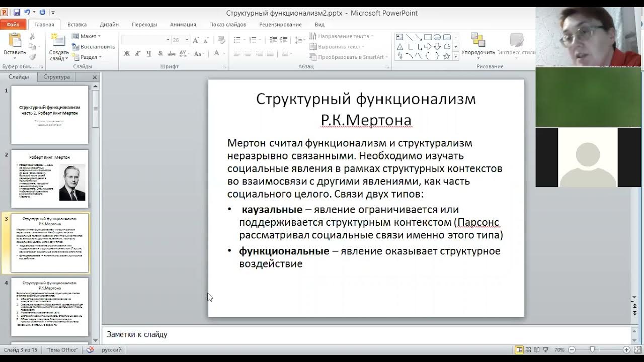The height and width of the screenshot is (362, 644).
Task: Align text right
Action: click(x=259, y=53)
